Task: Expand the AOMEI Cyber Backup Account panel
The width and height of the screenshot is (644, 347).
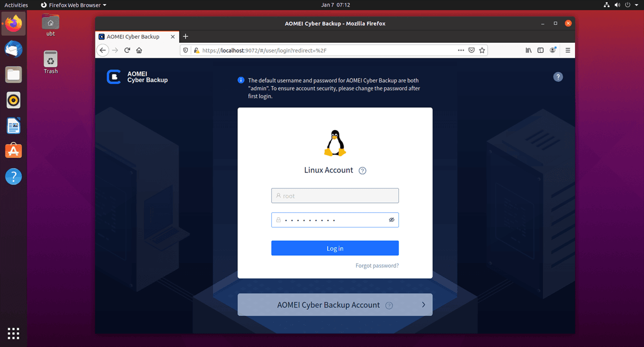Action: tap(335, 305)
